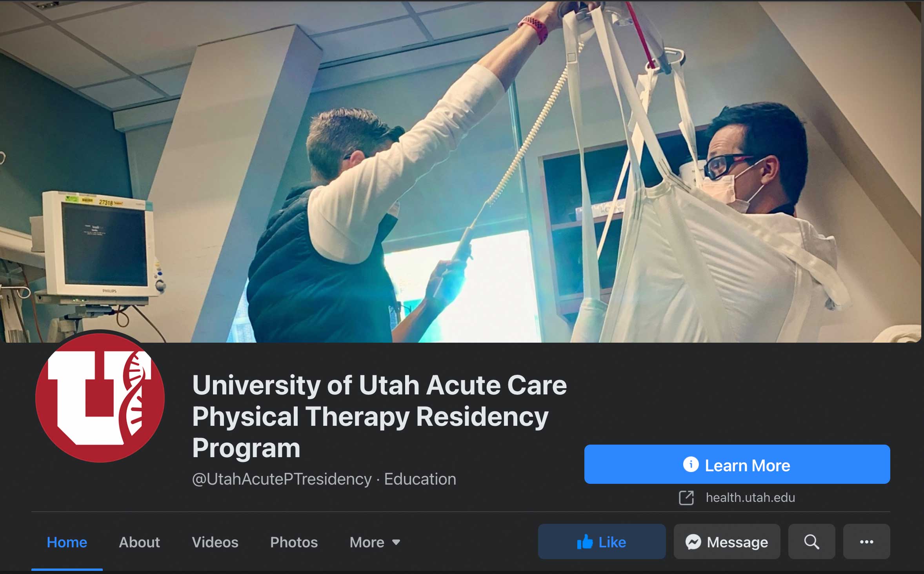924x574 pixels.
Task: Open page search with magnifying glass icon
Action: 811,542
